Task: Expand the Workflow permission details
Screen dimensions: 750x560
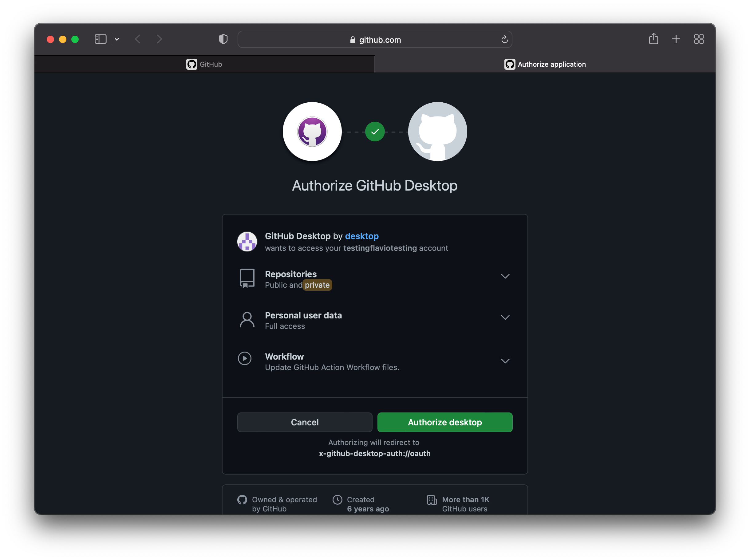Action: click(x=505, y=361)
